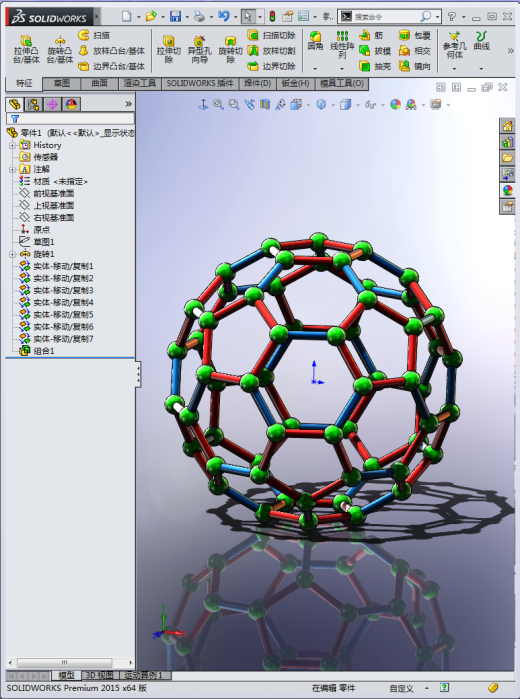Apply the 圆角 fillet tool

click(315, 40)
